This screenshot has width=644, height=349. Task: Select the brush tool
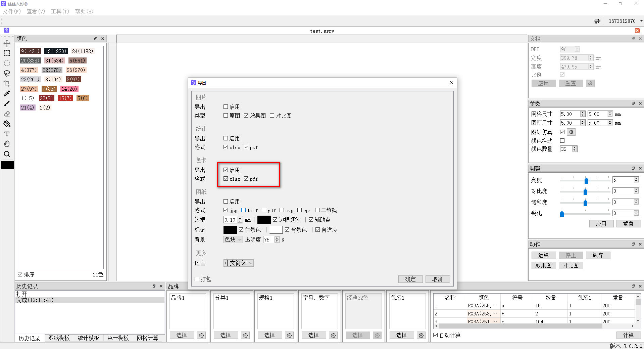pyautogui.click(x=7, y=103)
